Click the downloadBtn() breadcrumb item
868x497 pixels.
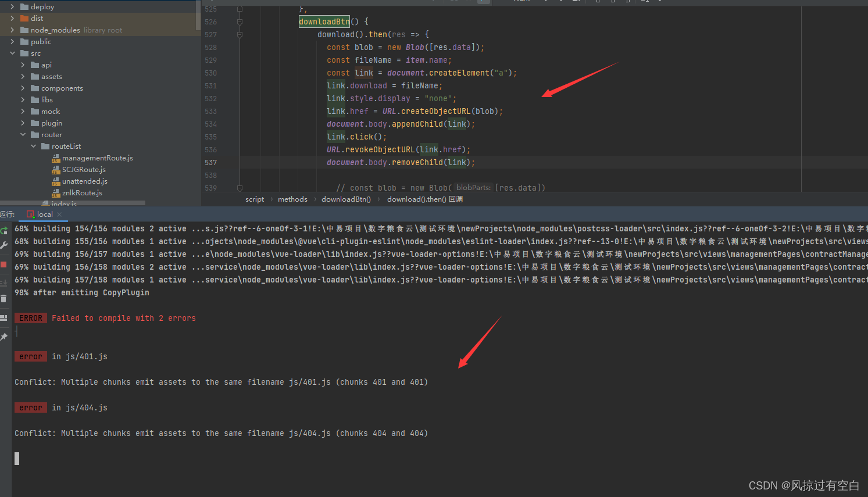(x=346, y=199)
